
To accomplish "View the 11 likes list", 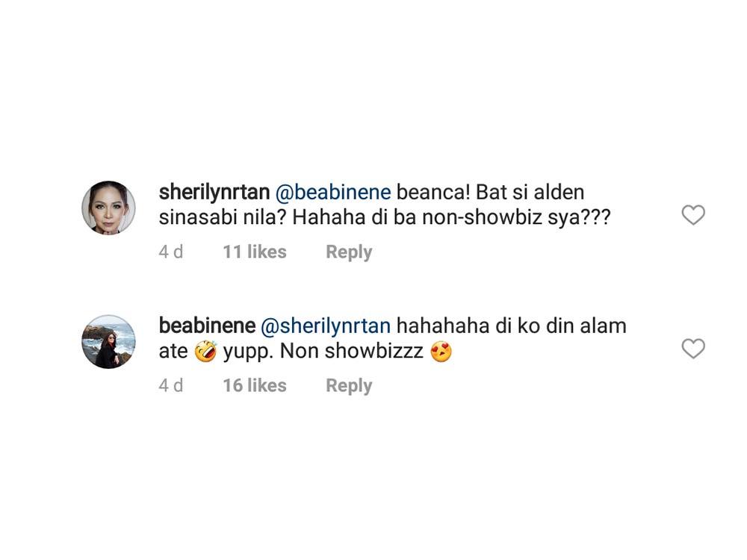I will [255, 252].
